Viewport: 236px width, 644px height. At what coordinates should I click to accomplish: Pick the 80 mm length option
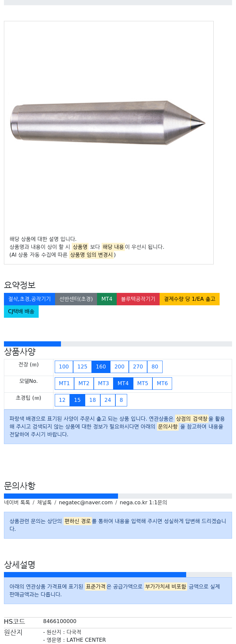tap(155, 367)
